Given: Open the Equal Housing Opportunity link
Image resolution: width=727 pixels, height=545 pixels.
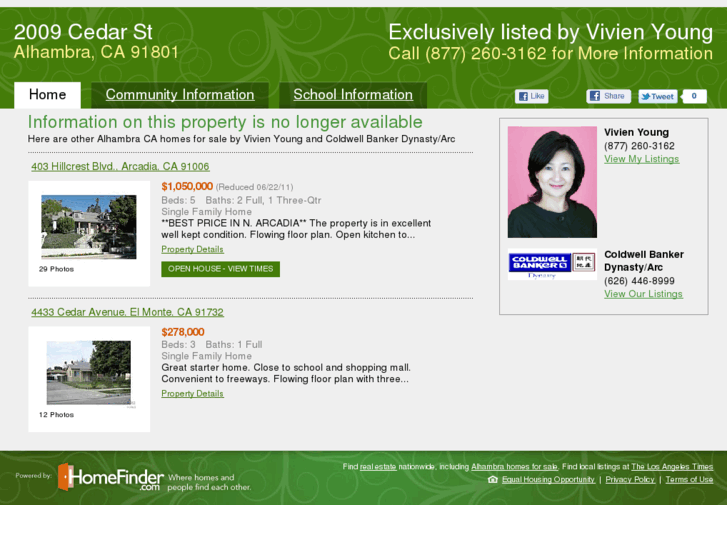Looking at the screenshot, I should point(548,480).
